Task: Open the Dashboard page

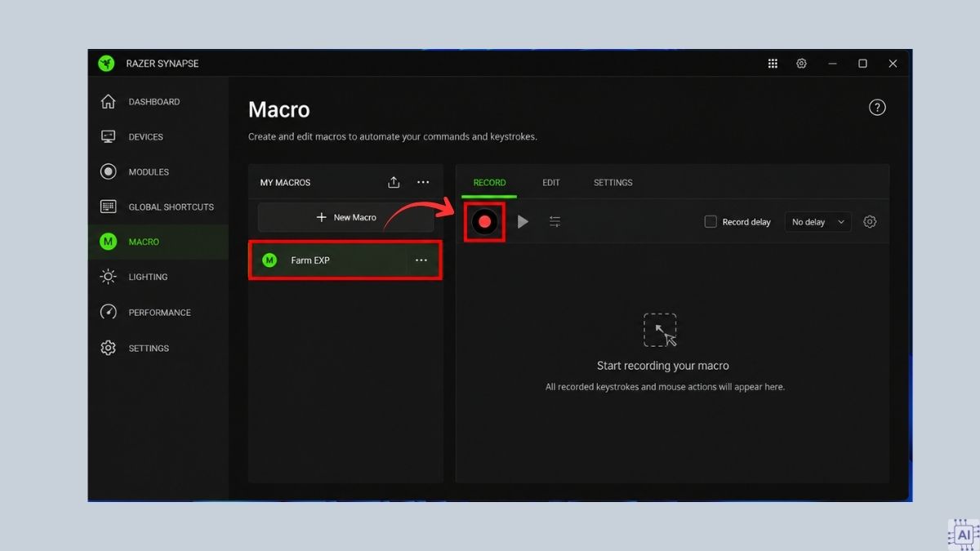Action: (158, 101)
